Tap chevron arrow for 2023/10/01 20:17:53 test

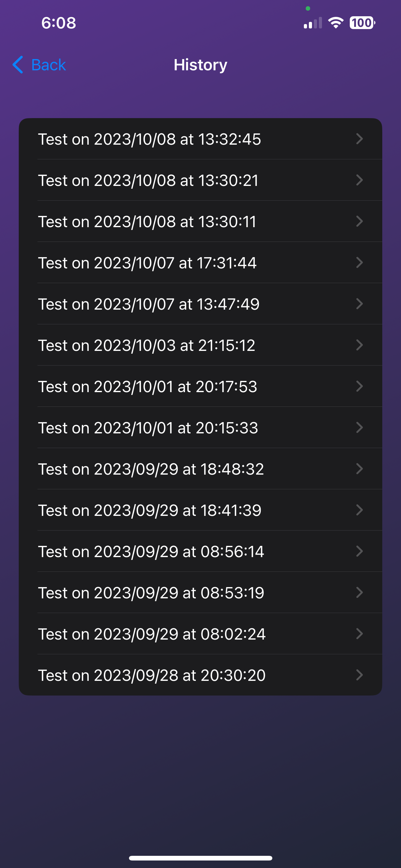[x=359, y=386]
